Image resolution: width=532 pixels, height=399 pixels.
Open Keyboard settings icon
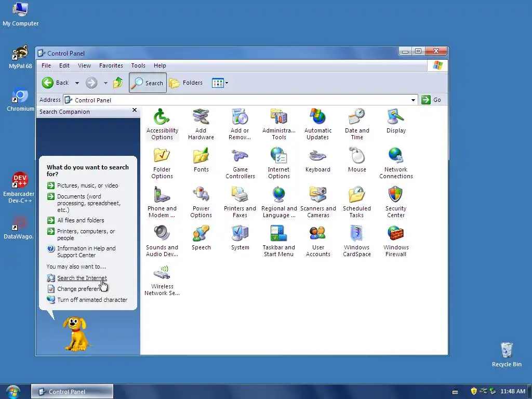point(317,160)
